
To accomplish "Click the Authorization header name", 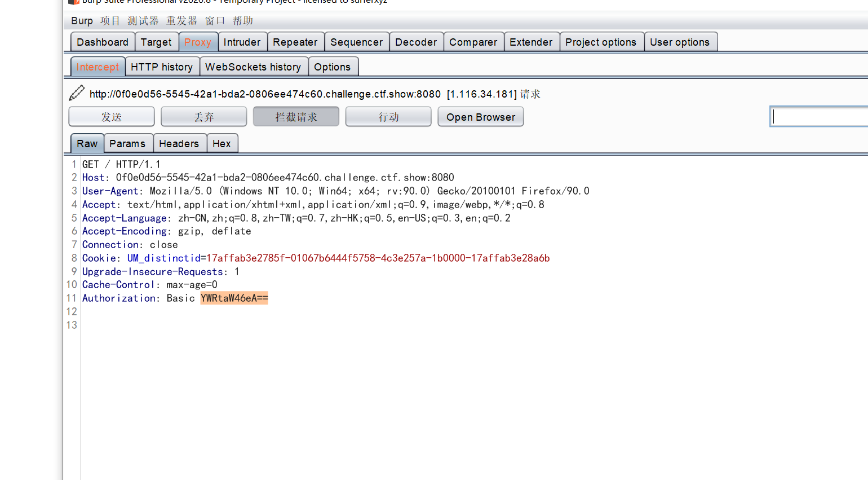I will click(119, 298).
